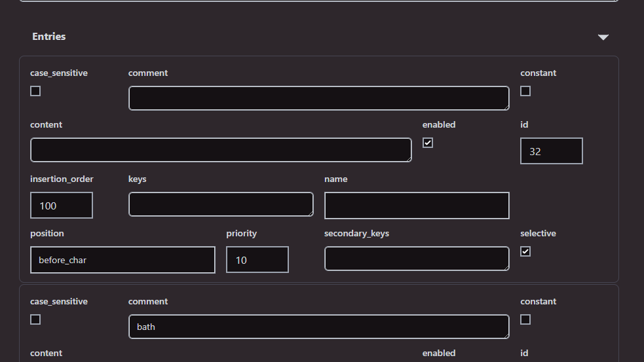644x362 pixels.
Task: Click the insertion_order label
Action: pyautogui.click(x=62, y=179)
